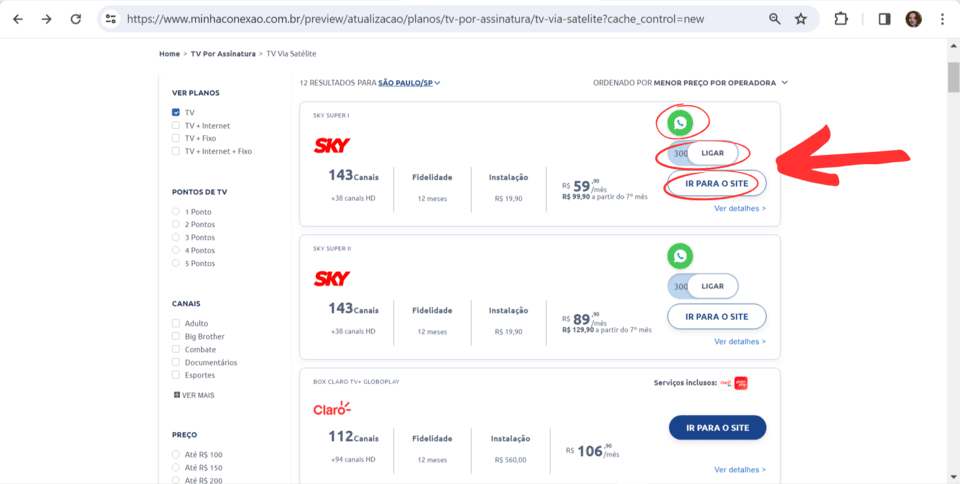Click IR PARA O SITE for SKY Super I
Viewport: 960px width, 484px height.
coord(716,184)
